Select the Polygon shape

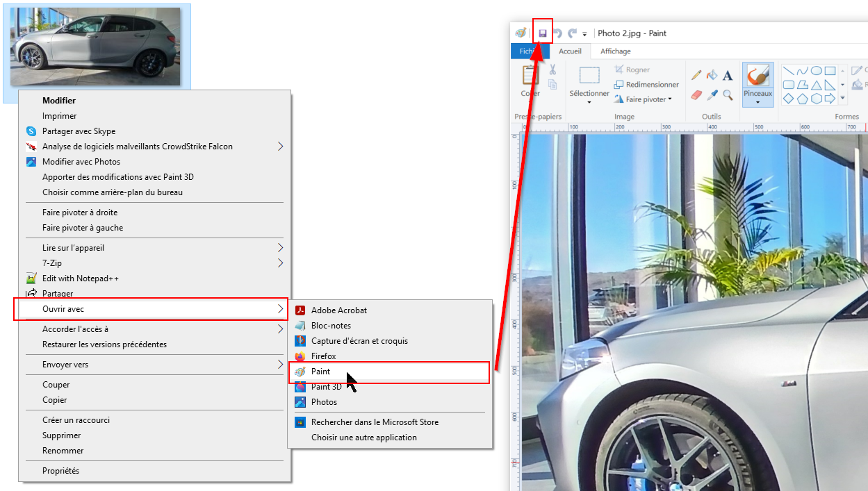click(x=803, y=85)
